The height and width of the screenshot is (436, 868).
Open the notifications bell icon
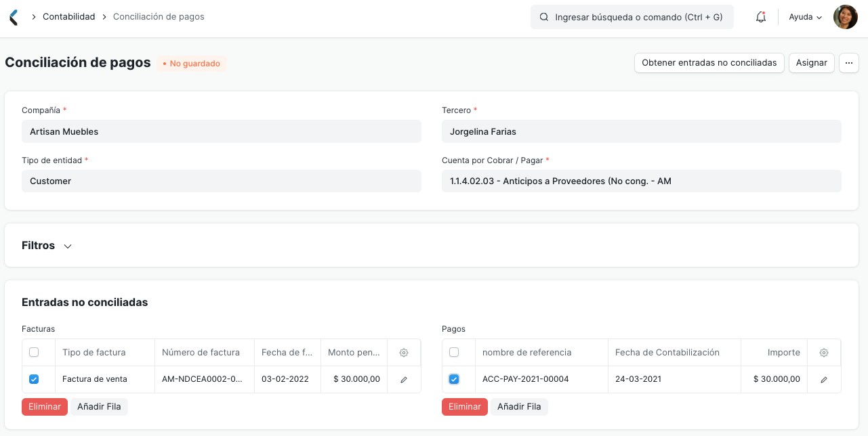tap(761, 17)
